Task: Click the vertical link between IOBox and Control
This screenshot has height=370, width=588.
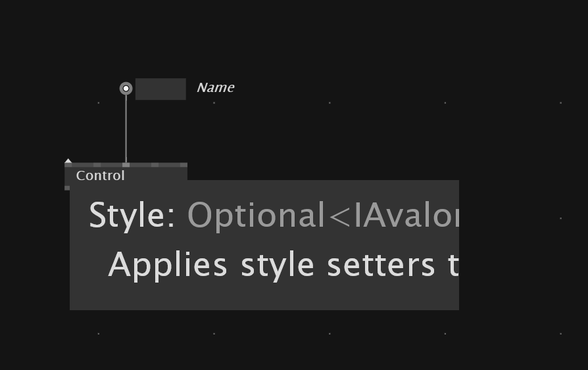Action: [x=126, y=128]
